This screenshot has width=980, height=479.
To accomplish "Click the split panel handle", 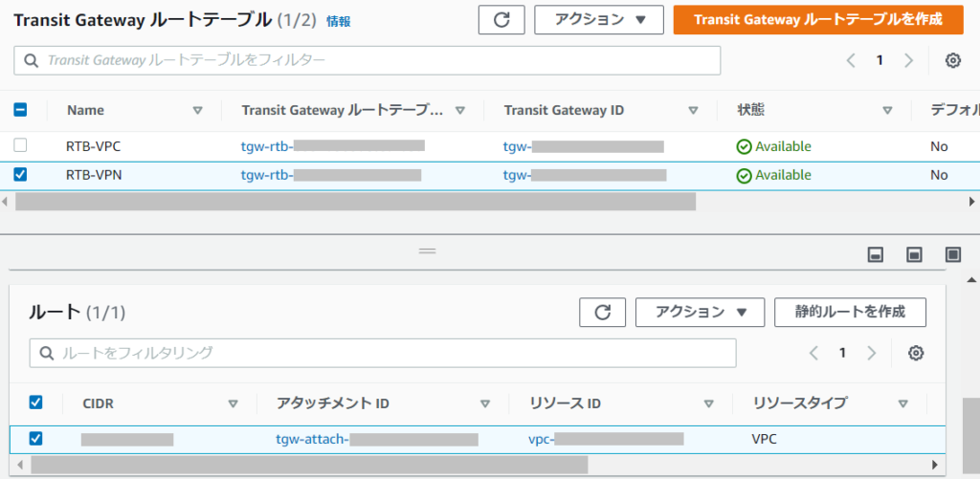I will [428, 250].
